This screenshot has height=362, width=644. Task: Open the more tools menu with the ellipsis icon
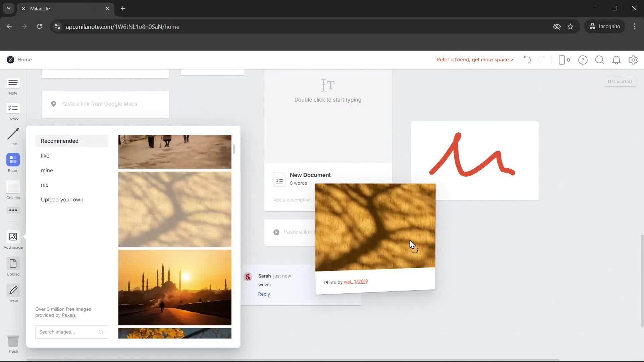click(x=13, y=210)
